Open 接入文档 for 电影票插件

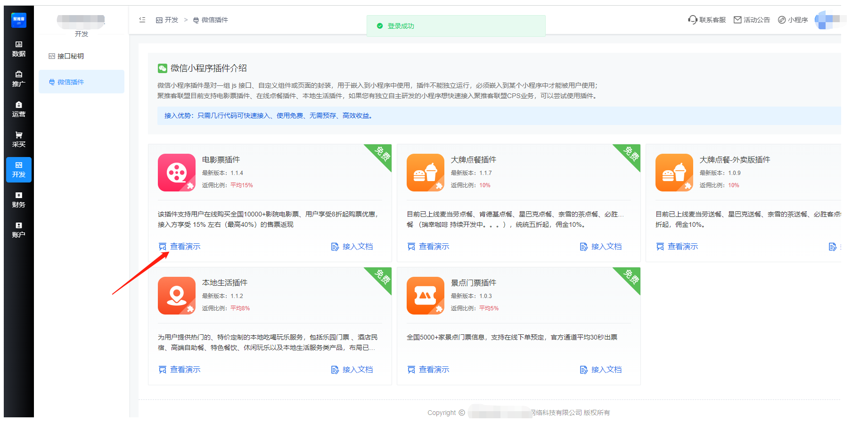click(352, 247)
